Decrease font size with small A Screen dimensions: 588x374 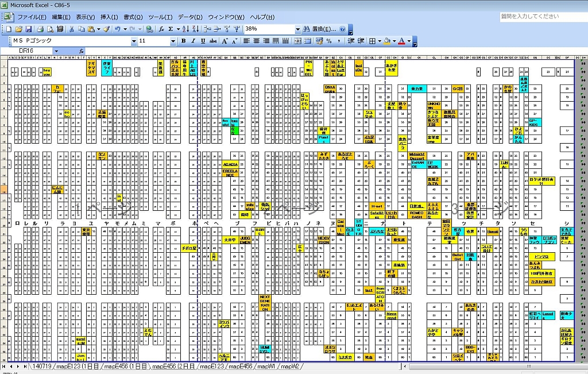coord(234,41)
